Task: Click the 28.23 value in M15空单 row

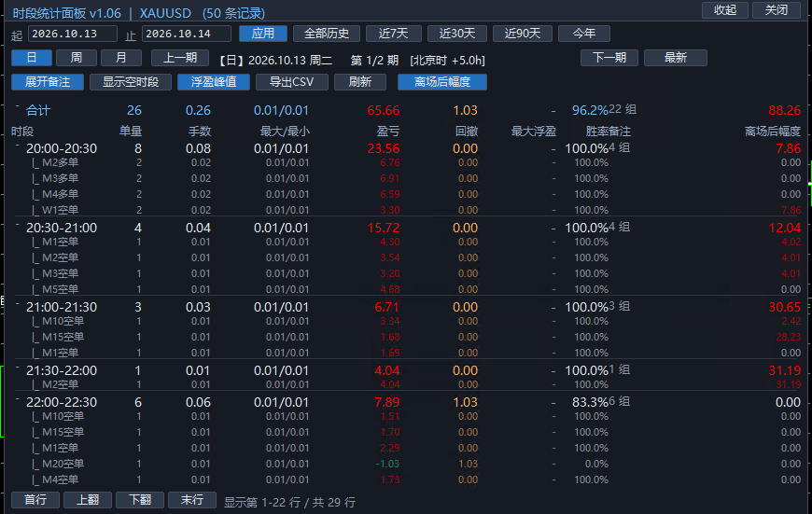Action: pyautogui.click(x=788, y=337)
